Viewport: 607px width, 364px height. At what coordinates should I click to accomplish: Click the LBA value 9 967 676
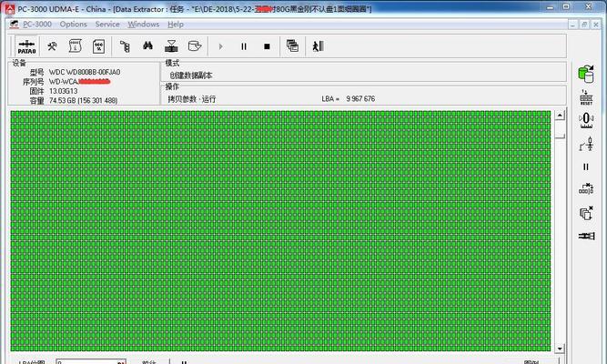pyautogui.click(x=360, y=99)
